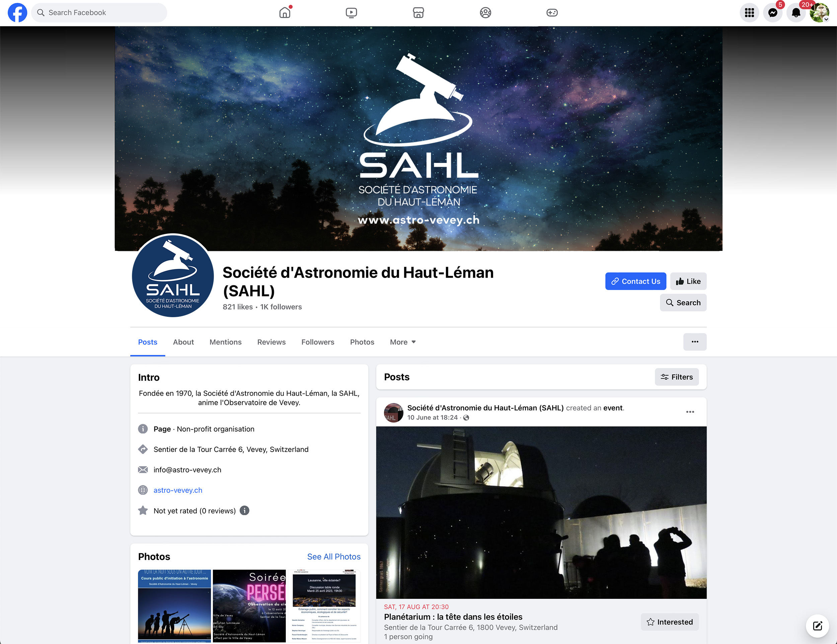Image resolution: width=837 pixels, height=644 pixels.
Task: Open the Lausanne ville éclairée photo
Action: pos(324,606)
